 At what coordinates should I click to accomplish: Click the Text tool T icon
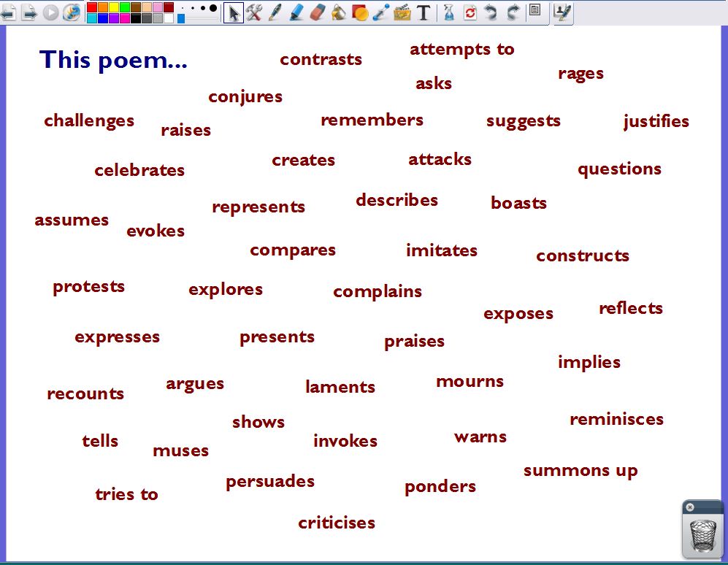tap(423, 12)
